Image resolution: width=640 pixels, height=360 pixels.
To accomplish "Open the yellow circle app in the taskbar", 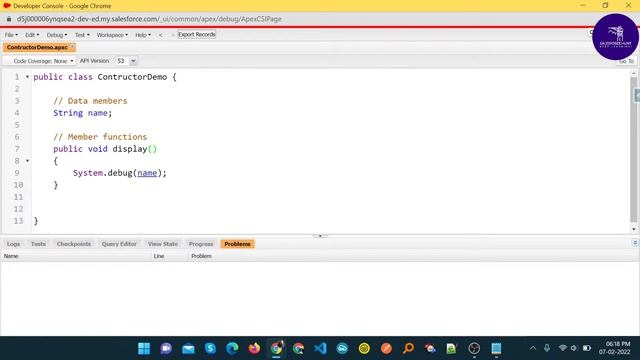I will coord(364,348).
